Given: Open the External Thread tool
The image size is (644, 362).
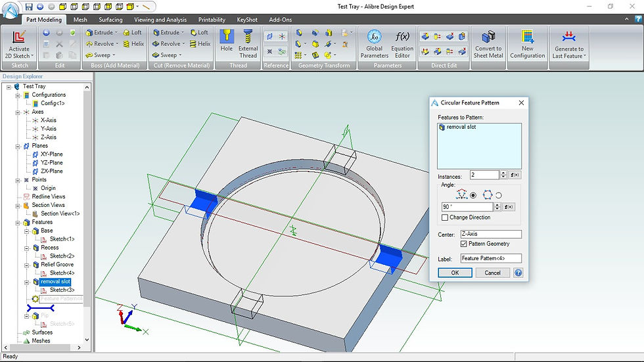Looking at the screenshot, I should click(x=248, y=43).
